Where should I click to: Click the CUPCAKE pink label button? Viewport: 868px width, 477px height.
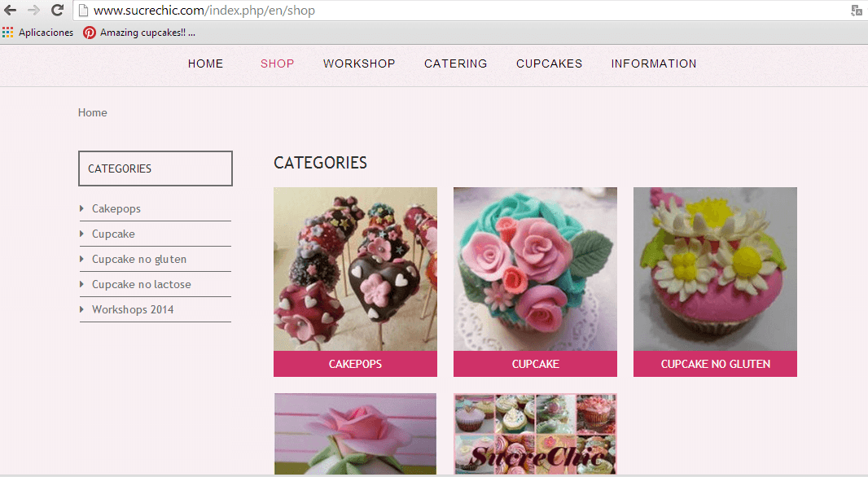(x=535, y=364)
